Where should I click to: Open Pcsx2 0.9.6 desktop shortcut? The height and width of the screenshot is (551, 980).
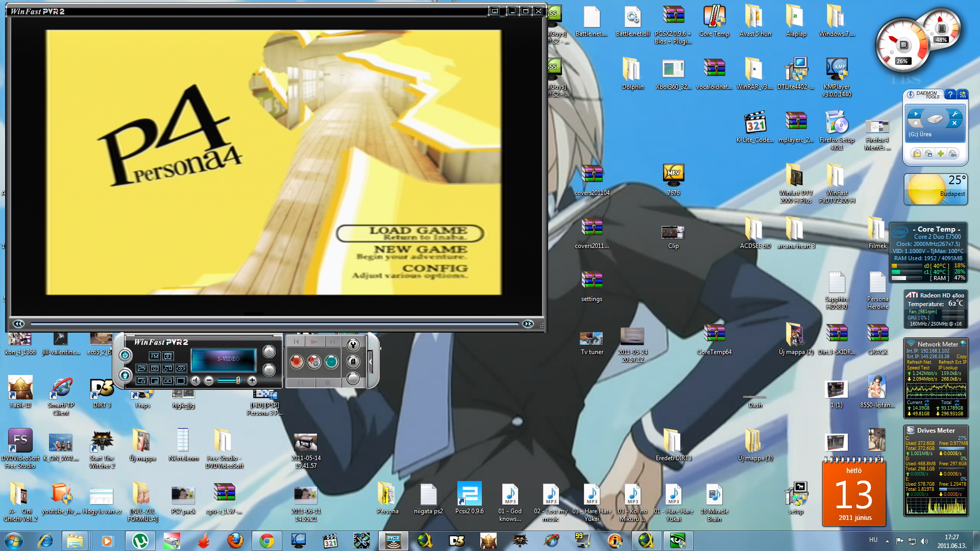469,497
